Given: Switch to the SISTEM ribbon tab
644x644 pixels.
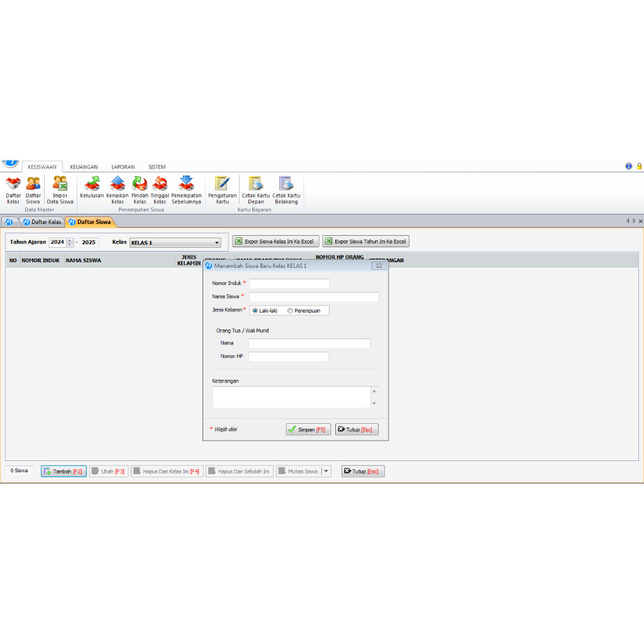Looking at the screenshot, I should tap(156, 167).
